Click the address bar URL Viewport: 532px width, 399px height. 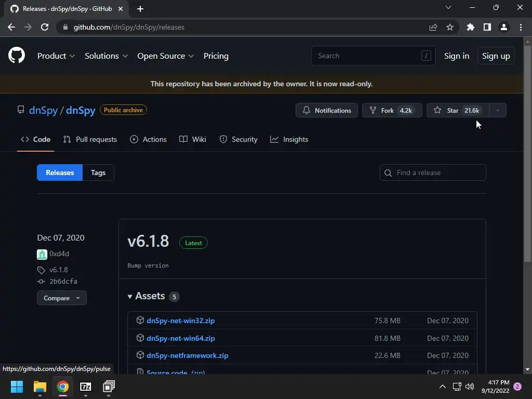(x=129, y=27)
